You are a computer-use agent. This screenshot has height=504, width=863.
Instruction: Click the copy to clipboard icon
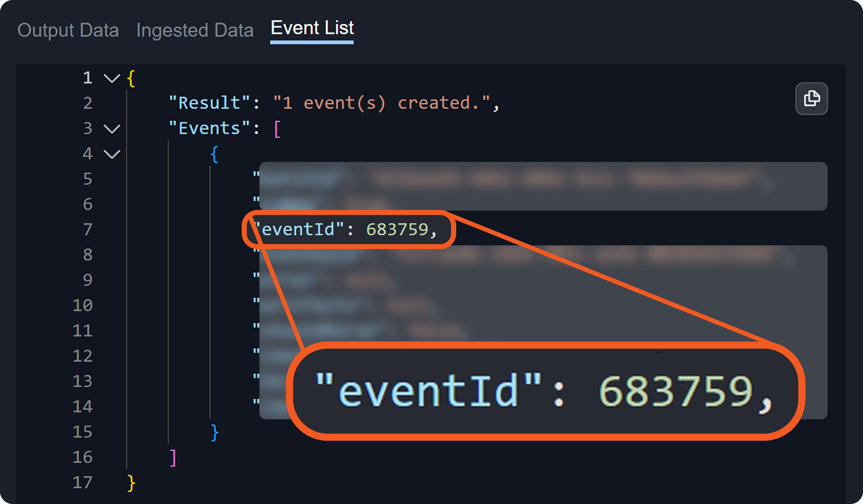(x=811, y=99)
